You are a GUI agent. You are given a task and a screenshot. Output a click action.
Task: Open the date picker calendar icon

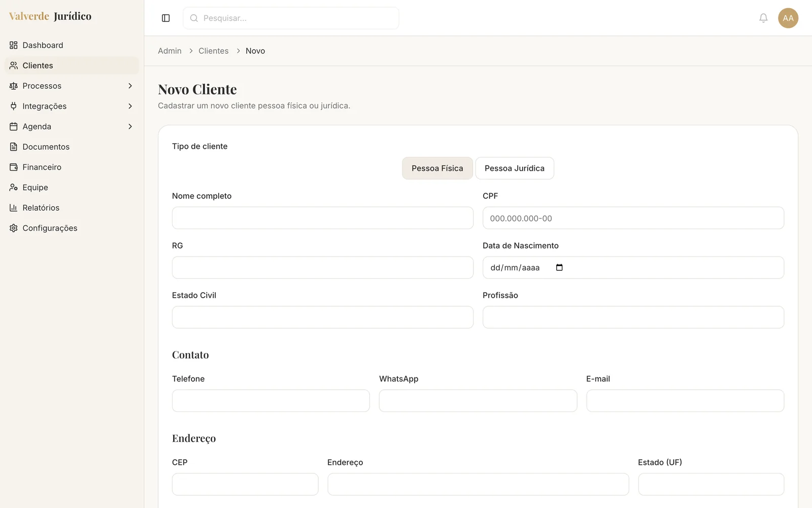click(559, 268)
